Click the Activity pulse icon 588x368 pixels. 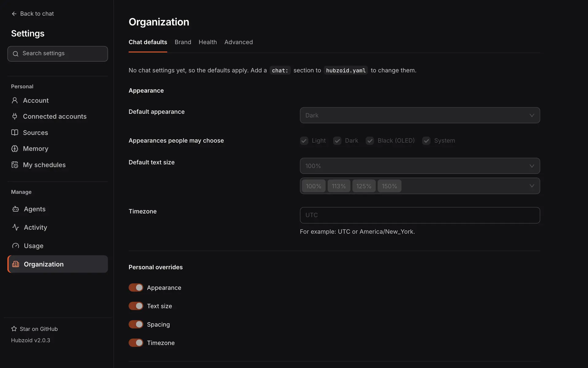pos(16,227)
